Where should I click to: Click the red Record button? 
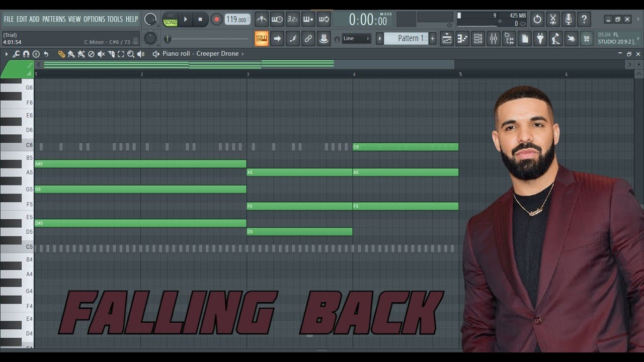pyautogui.click(x=216, y=20)
